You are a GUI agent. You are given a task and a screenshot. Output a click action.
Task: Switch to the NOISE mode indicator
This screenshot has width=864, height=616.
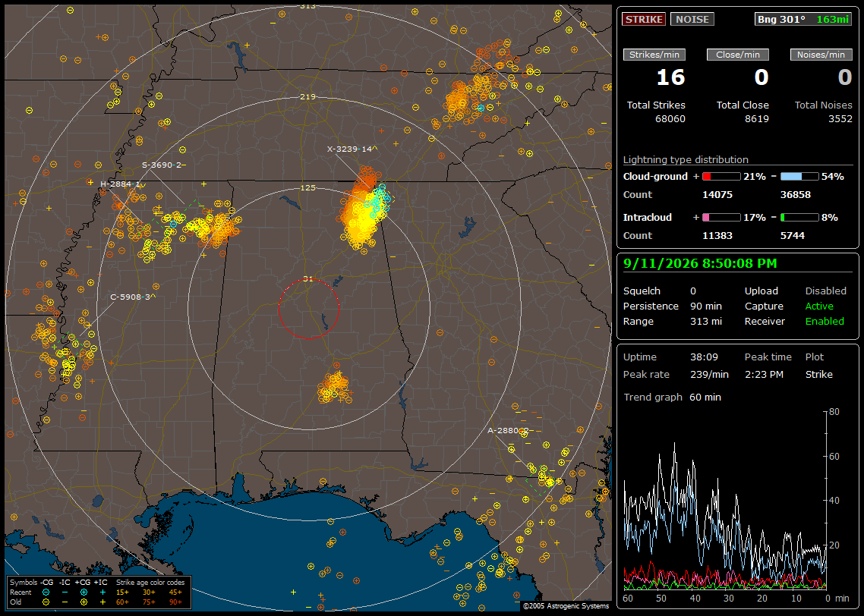[692, 19]
